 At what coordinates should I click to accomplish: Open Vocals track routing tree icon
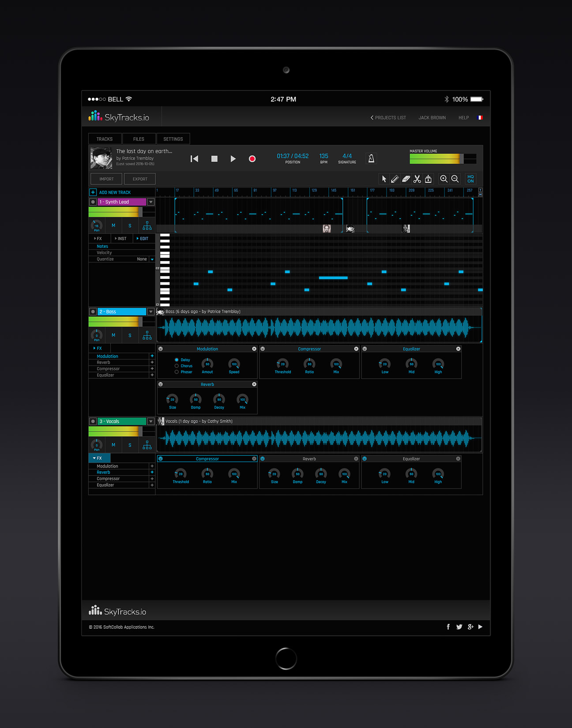[147, 445]
